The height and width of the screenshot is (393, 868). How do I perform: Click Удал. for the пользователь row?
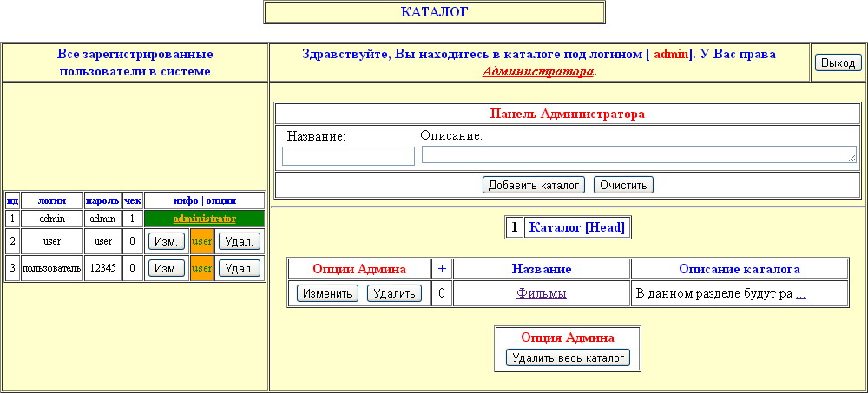pos(239,268)
